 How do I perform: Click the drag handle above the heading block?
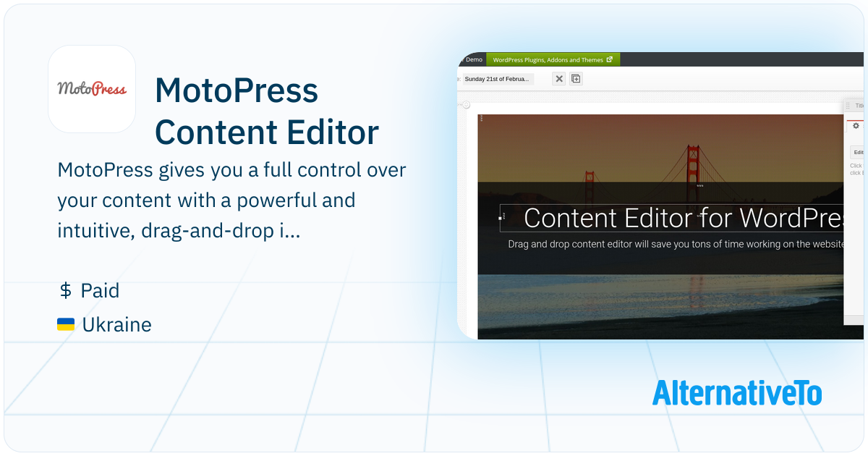(699, 186)
